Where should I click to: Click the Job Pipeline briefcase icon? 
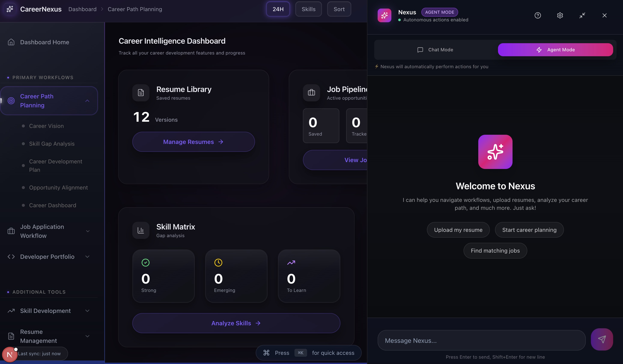(x=311, y=93)
